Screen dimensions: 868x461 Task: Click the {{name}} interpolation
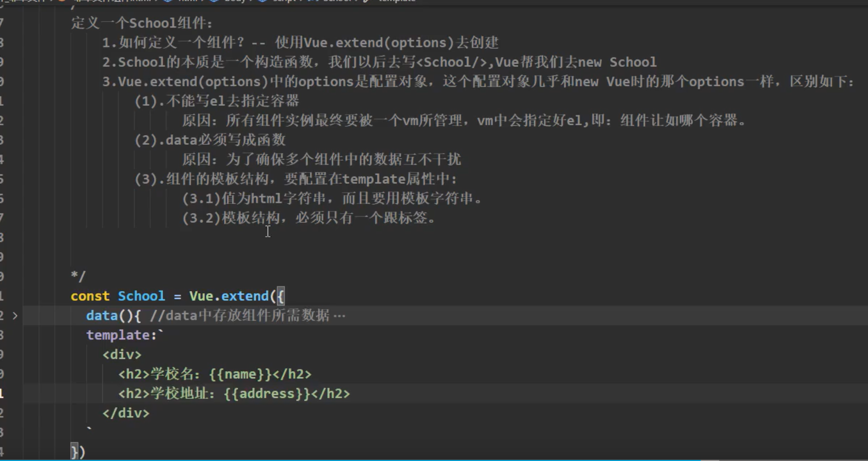pyautogui.click(x=240, y=374)
